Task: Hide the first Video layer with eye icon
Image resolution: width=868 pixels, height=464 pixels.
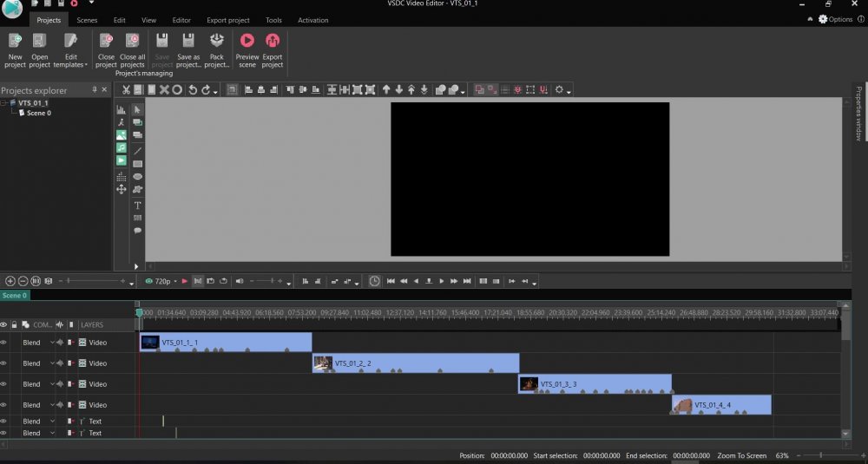Action: (x=3, y=343)
